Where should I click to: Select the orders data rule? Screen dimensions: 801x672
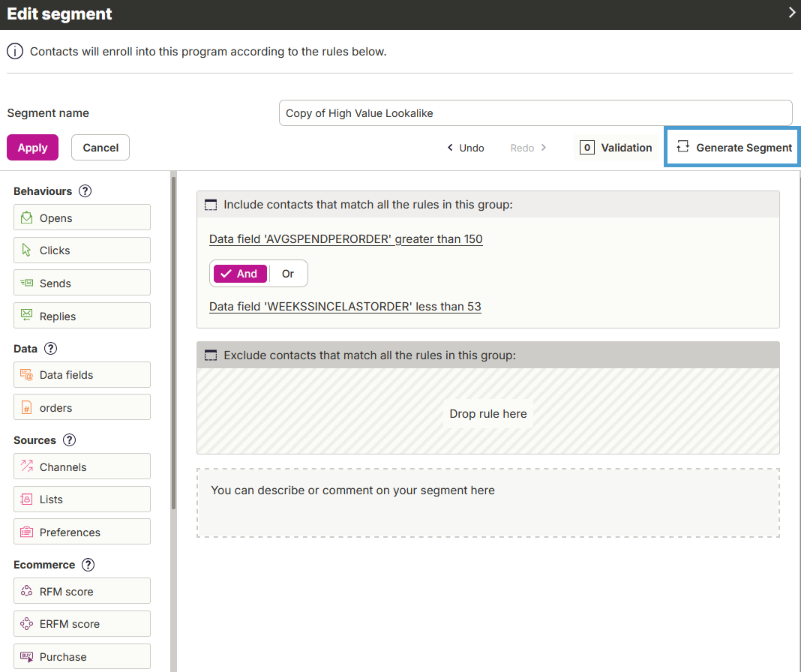click(x=82, y=407)
